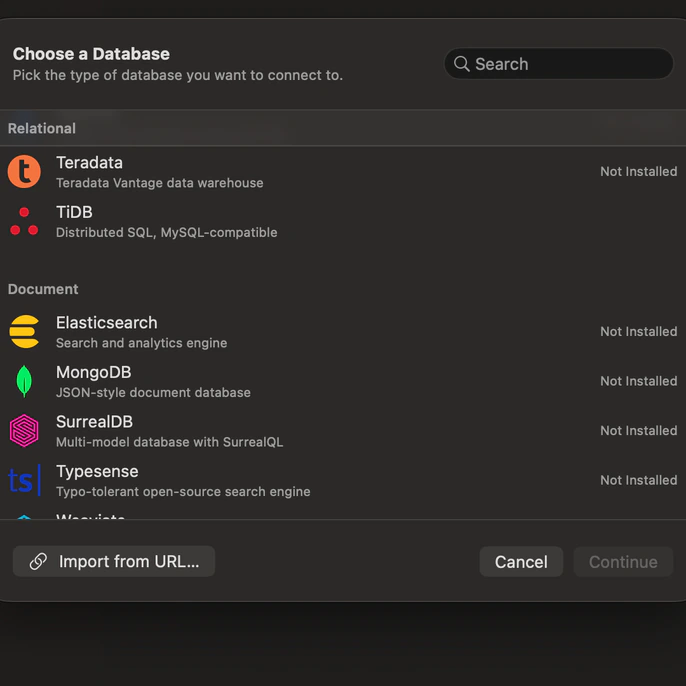The image size is (686, 686).
Task: Click Not Installed status beside MongoDB
Action: 638,381
